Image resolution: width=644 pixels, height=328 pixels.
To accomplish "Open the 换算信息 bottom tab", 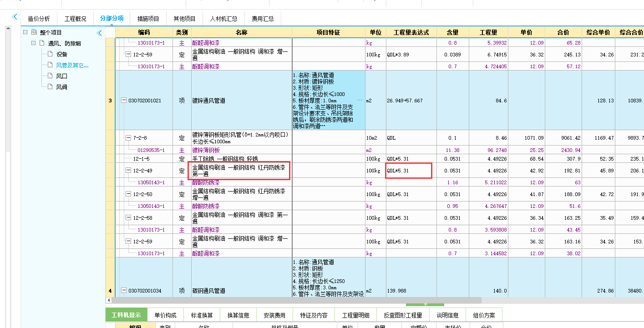I will click(x=238, y=315).
